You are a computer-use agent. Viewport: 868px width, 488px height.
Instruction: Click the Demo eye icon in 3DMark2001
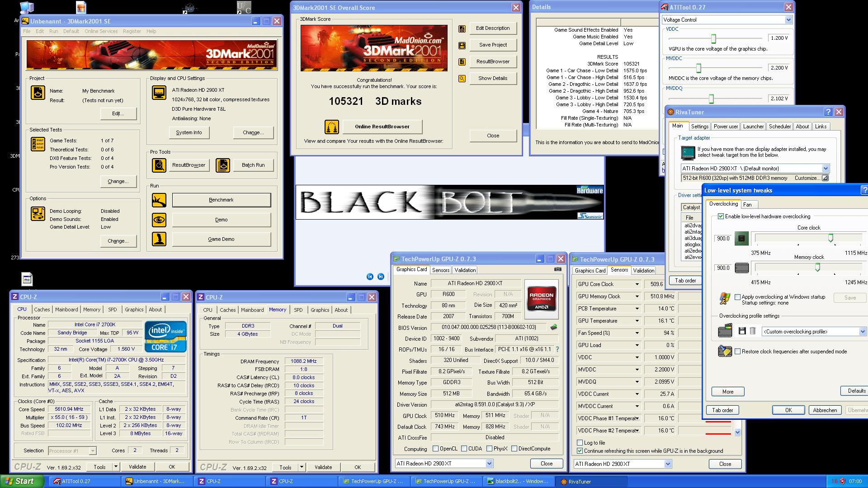[159, 220]
